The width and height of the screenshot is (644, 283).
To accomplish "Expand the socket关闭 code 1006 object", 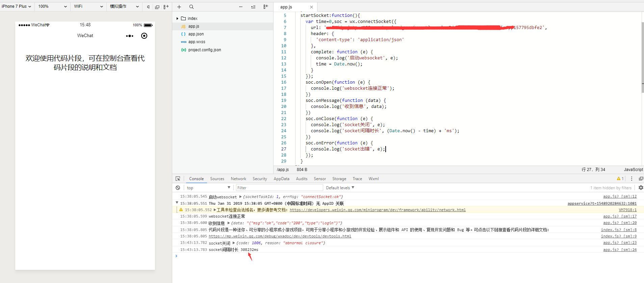I will pyautogui.click(x=234, y=243).
